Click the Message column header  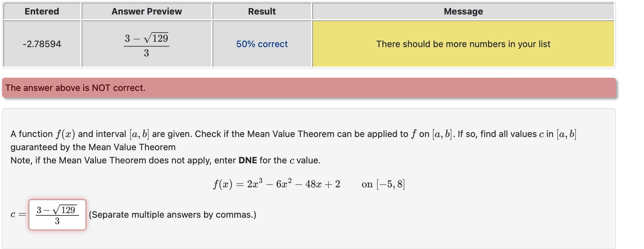coord(463,11)
